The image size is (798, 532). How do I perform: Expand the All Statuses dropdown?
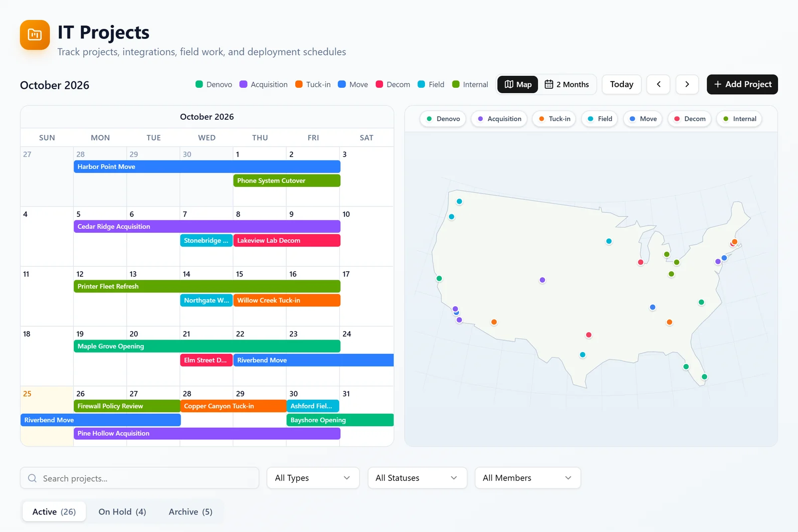[417, 478]
